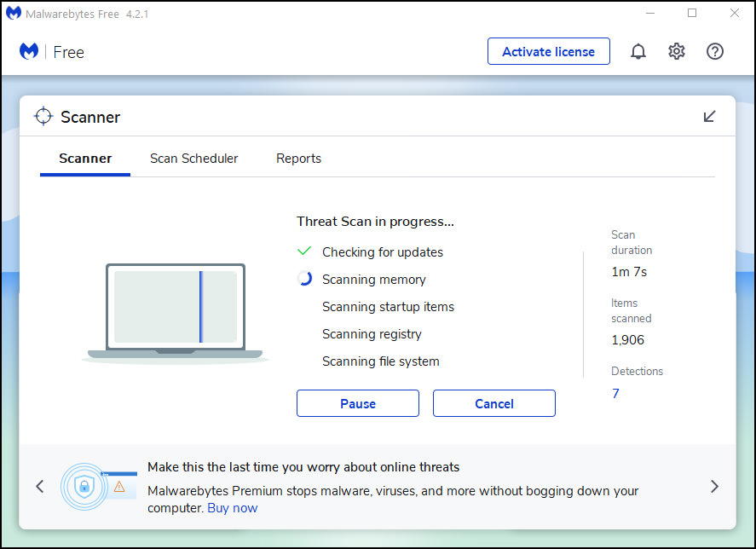This screenshot has width=756, height=549.
Task: Cancel the running scan
Action: (493, 402)
